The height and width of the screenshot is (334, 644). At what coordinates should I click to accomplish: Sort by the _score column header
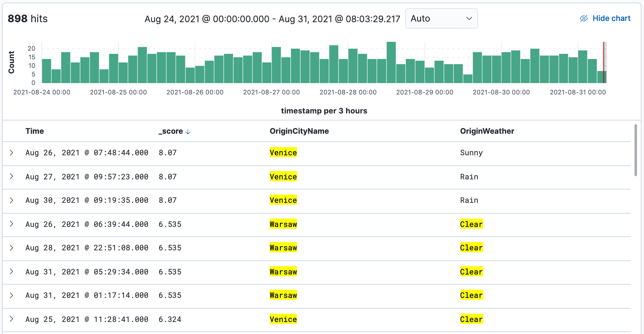pos(171,131)
